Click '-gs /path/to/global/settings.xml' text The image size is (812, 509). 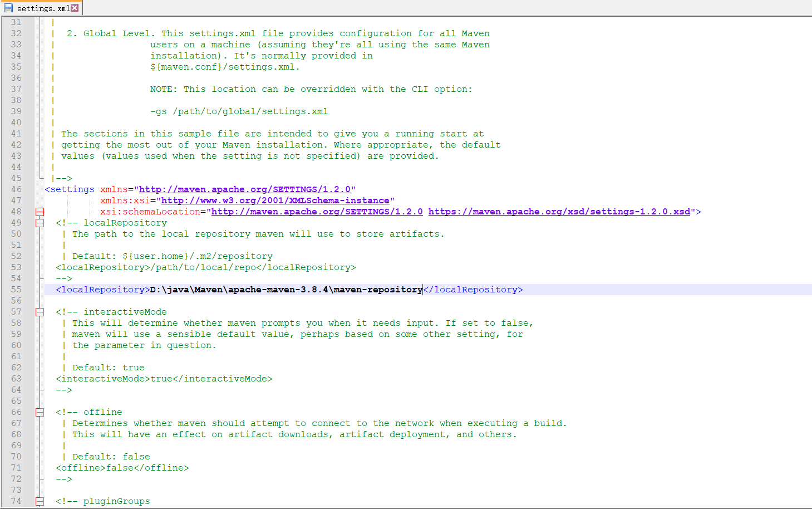point(239,111)
